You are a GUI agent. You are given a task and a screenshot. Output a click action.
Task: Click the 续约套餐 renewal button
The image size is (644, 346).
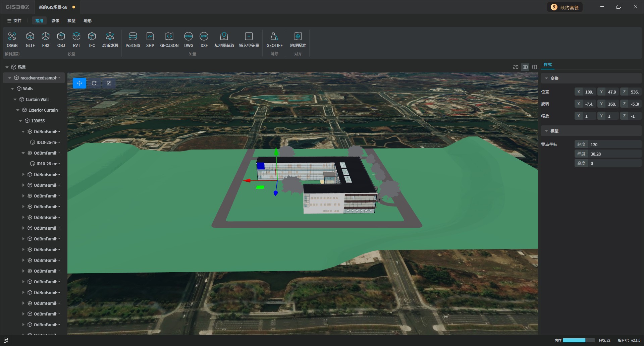565,7
